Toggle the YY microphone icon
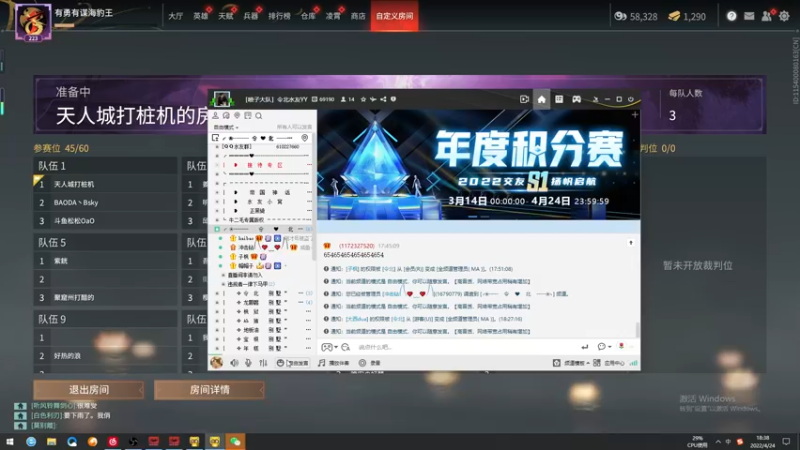This screenshot has width=800, height=450. [x=248, y=363]
